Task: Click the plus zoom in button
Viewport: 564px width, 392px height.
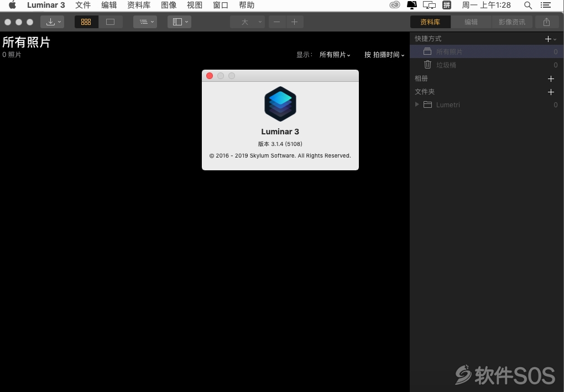Action: coord(295,22)
